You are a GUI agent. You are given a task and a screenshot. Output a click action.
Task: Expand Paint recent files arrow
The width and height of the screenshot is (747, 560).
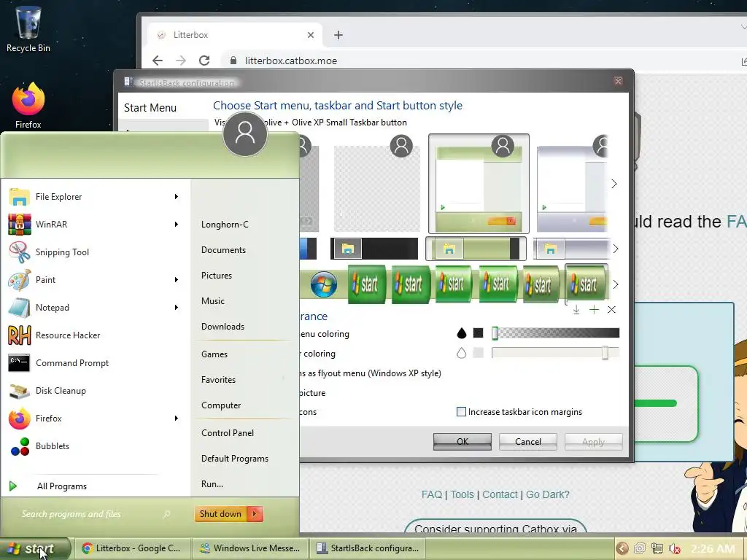click(x=177, y=279)
